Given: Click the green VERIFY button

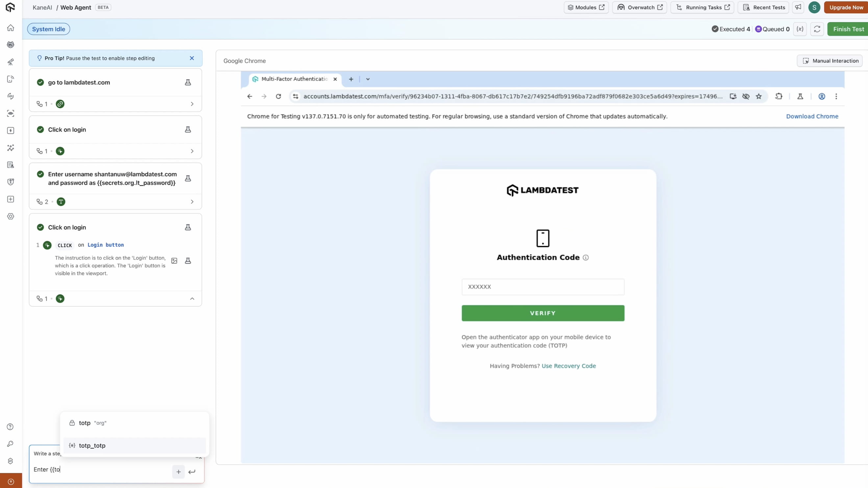Looking at the screenshot, I should click(x=543, y=313).
